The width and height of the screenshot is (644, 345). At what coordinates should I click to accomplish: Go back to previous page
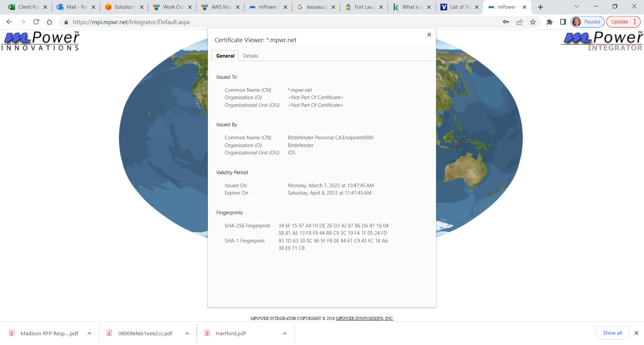[9, 22]
